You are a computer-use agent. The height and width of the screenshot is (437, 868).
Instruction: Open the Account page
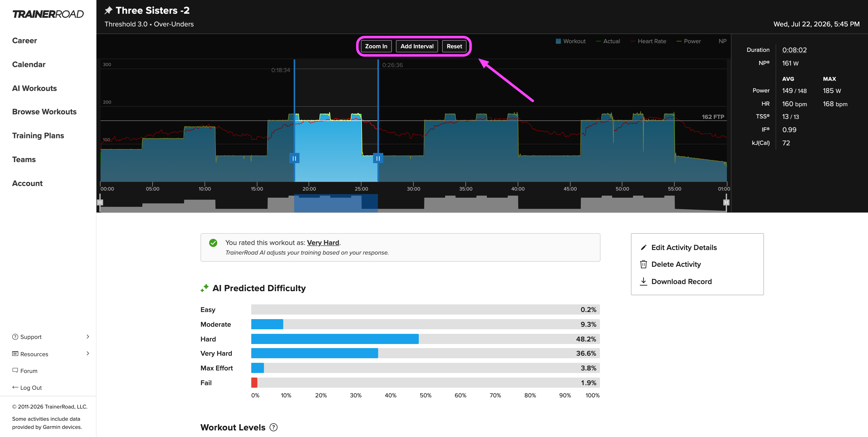(x=27, y=183)
